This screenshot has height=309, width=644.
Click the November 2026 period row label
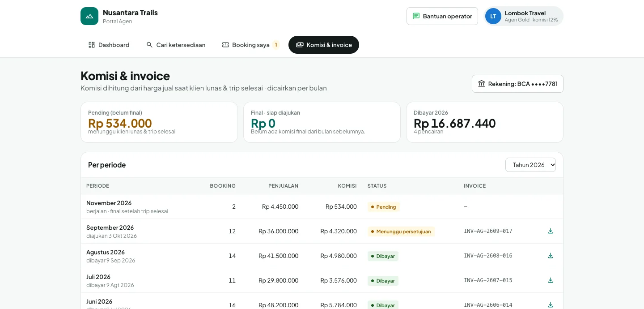click(109, 203)
